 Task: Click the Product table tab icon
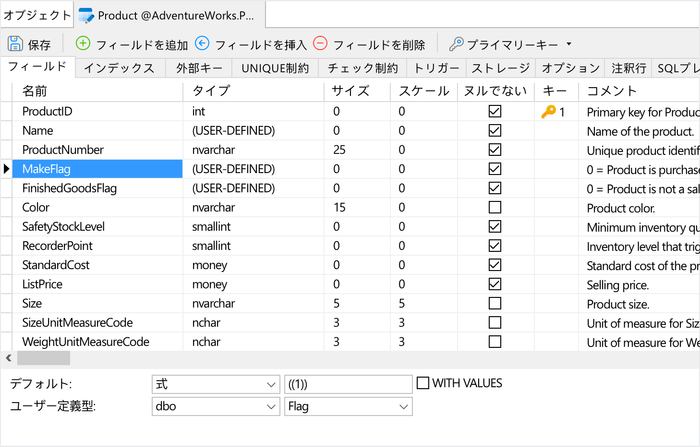87,15
